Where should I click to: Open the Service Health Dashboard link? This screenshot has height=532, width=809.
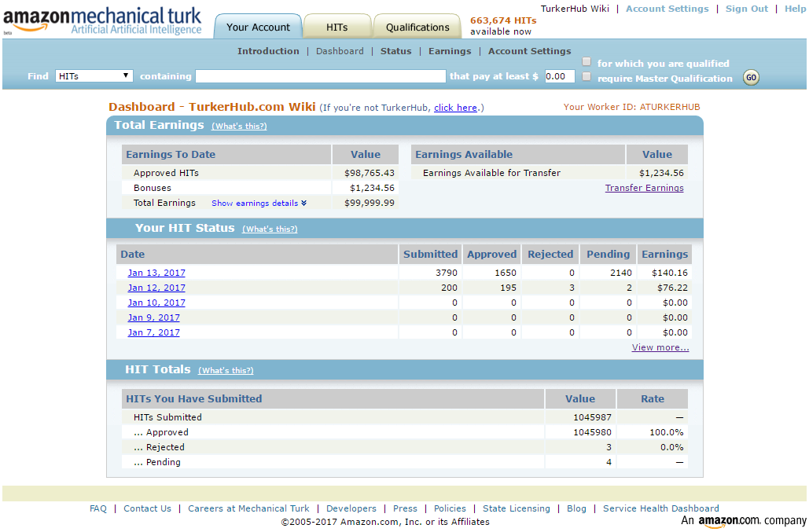pos(661,508)
